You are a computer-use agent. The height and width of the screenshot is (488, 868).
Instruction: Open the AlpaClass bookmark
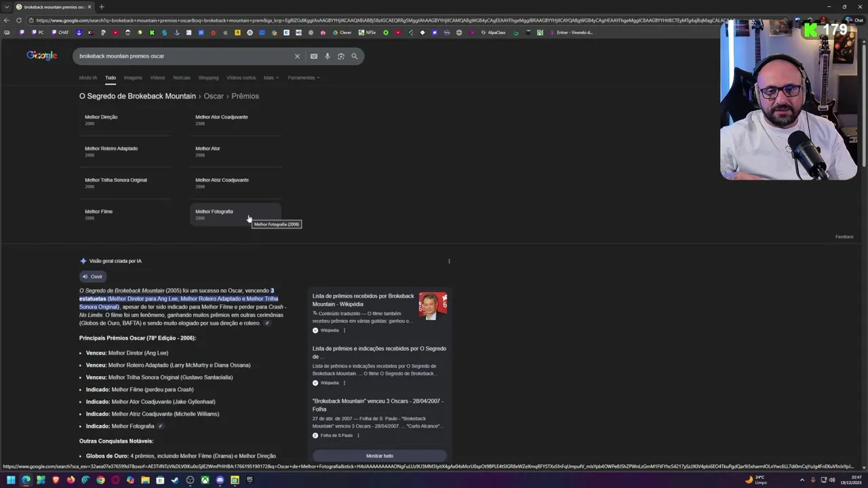tap(493, 33)
